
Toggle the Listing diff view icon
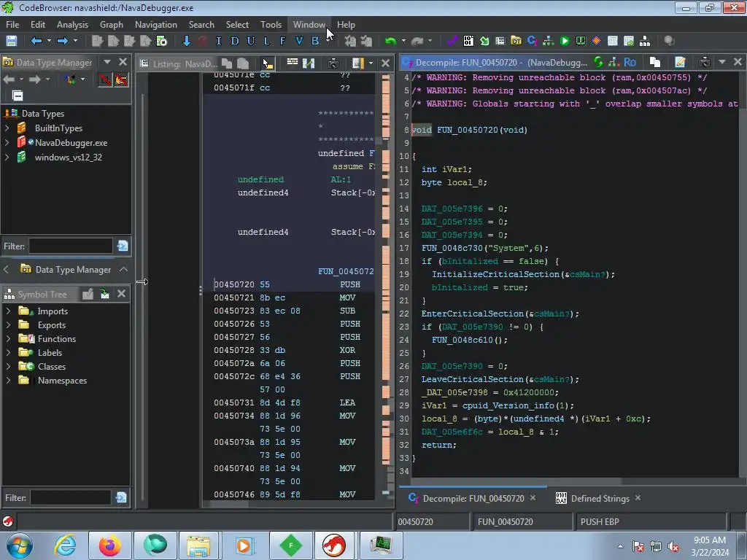coord(309,63)
